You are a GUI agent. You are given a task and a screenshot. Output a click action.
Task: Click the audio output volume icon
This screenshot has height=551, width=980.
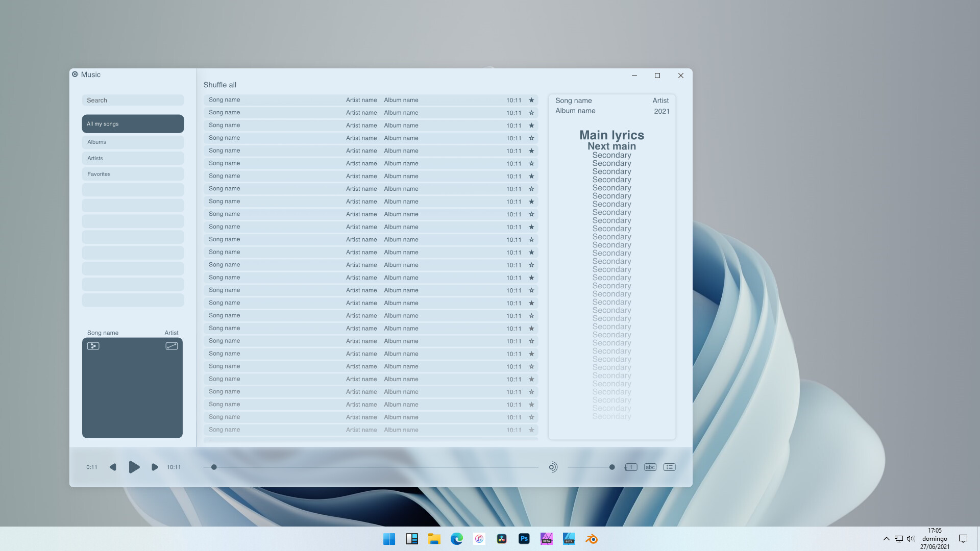pos(553,467)
